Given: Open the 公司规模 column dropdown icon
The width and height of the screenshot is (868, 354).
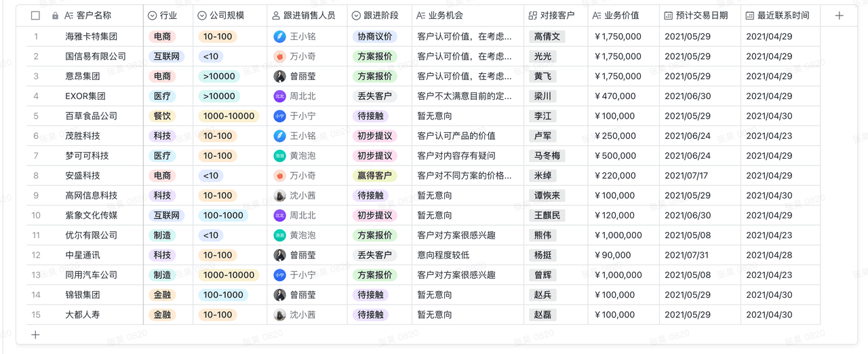Looking at the screenshot, I should click(202, 16).
